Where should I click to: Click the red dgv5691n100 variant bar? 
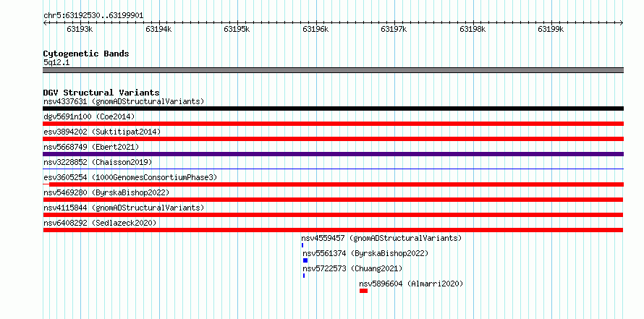[x=333, y=124]
